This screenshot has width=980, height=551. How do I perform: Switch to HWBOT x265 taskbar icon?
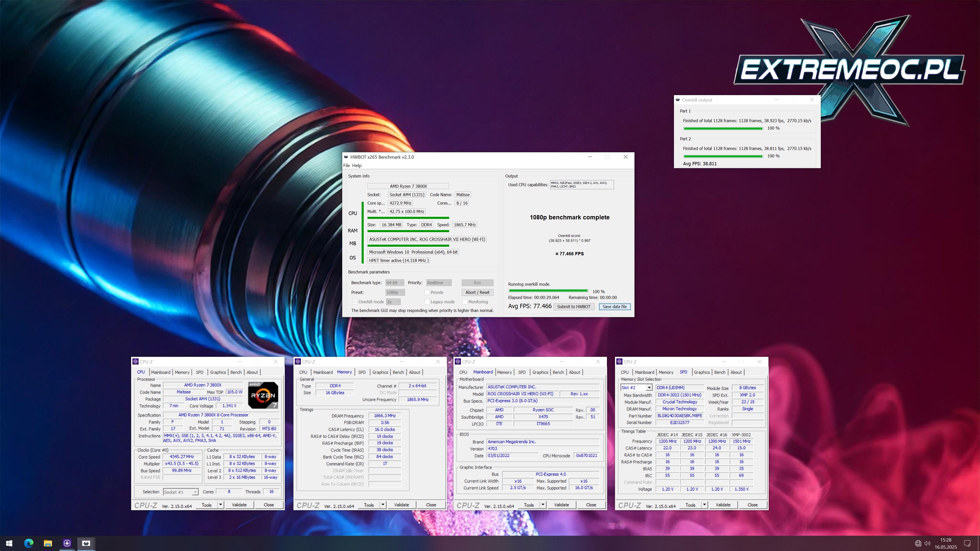86,543
